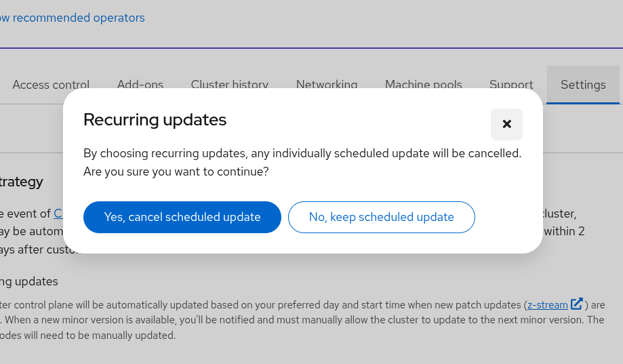Click the 'Are you sure' question text

click(x=176, y=171)
